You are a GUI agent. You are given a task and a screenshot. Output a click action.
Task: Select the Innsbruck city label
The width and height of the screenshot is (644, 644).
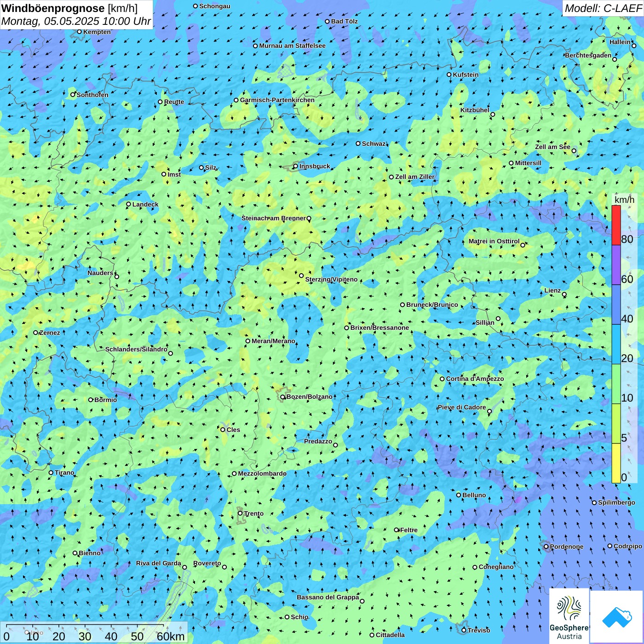pyautogui.click(x=315, y=166)
